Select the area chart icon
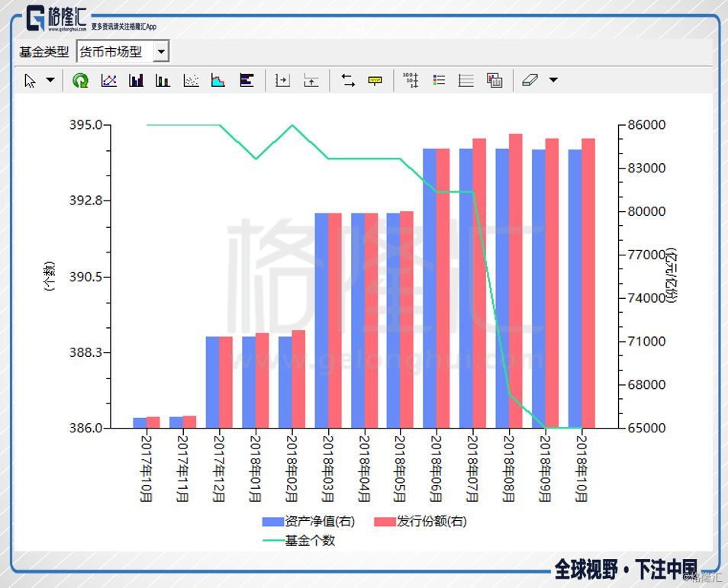Screen dimensions: 728x588 [x=217, y=80]
